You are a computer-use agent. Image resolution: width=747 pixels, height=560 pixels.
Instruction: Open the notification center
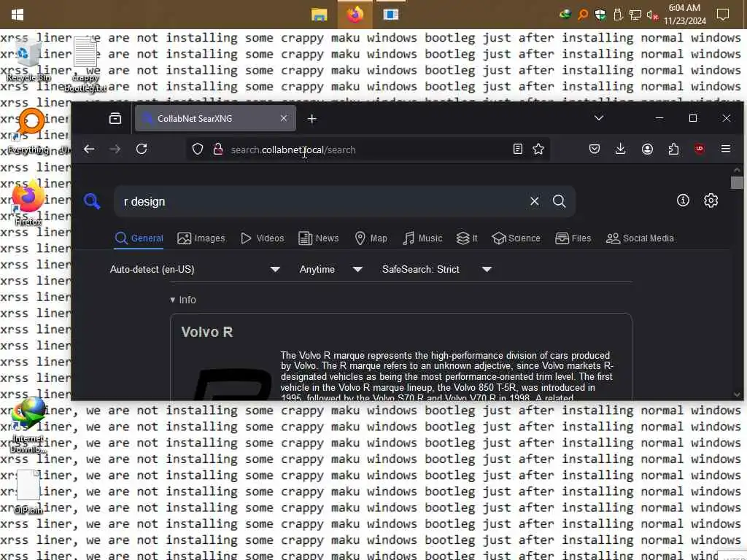click(723, 15)
